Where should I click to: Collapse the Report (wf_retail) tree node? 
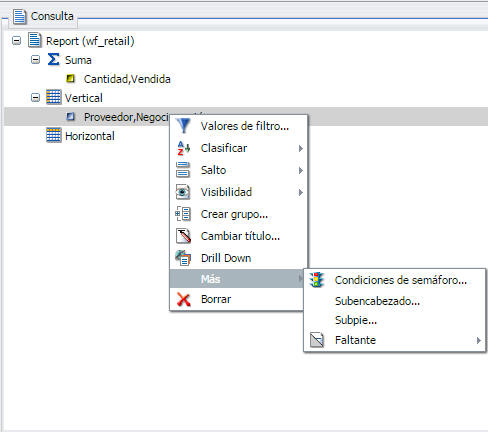(x=16, y=41)
